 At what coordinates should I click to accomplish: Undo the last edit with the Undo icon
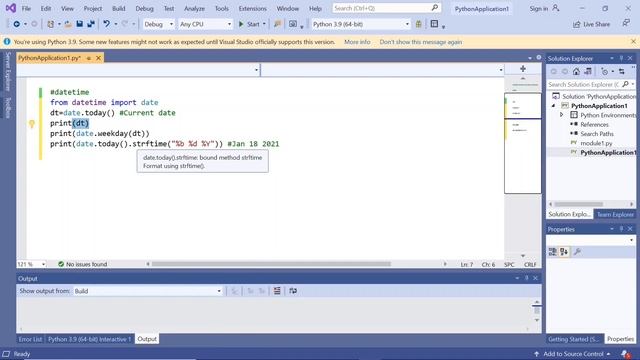[107, 24]
